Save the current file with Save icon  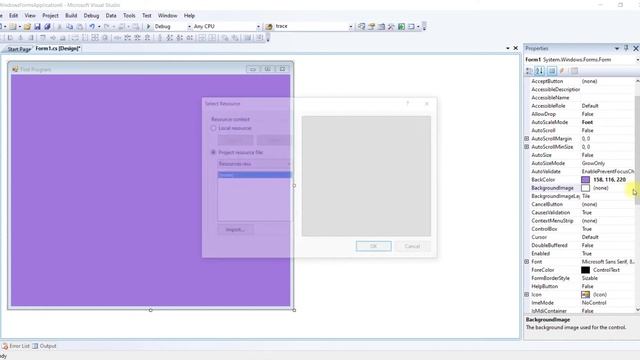[37, 27]
